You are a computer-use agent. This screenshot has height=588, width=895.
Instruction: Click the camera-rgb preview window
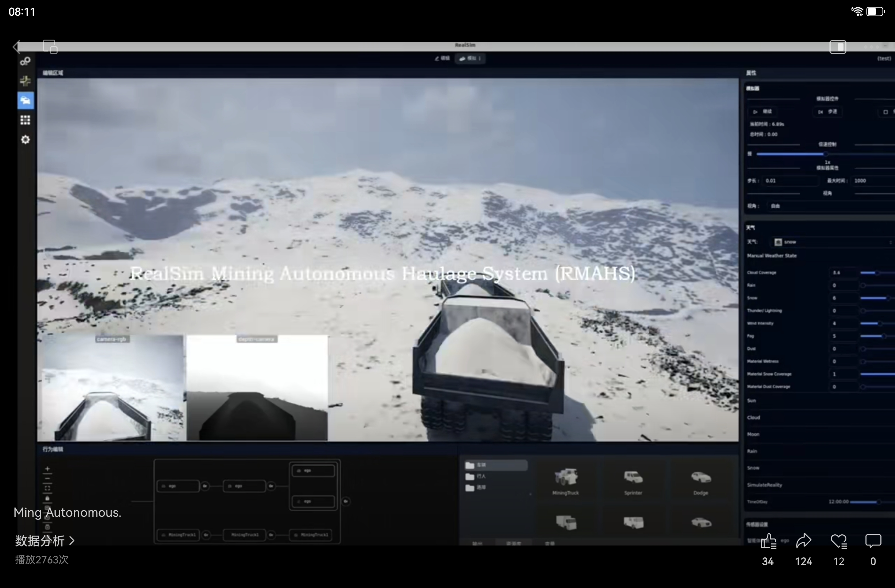tap(113, 388)
